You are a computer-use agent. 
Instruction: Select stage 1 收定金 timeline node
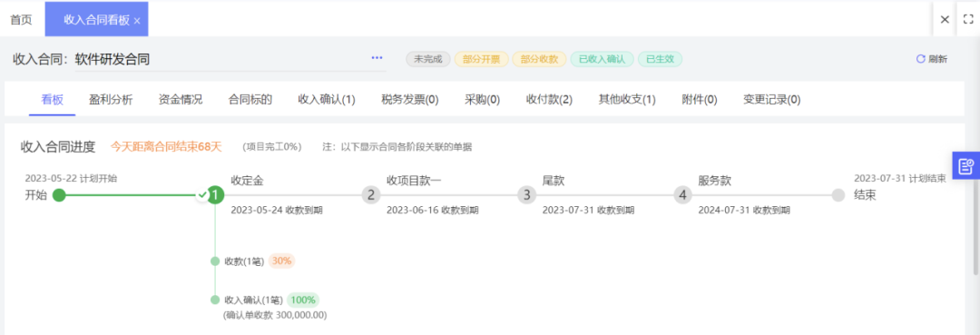[x=215, y=195]
